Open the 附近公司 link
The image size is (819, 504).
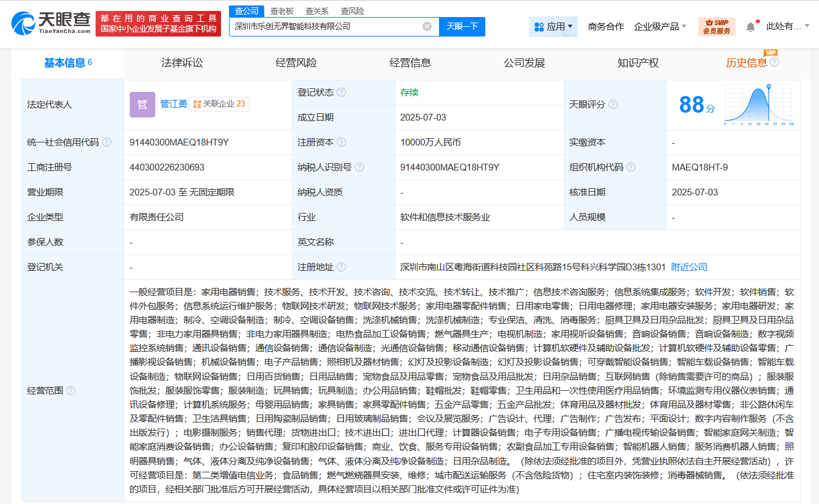tap(689, 267)
